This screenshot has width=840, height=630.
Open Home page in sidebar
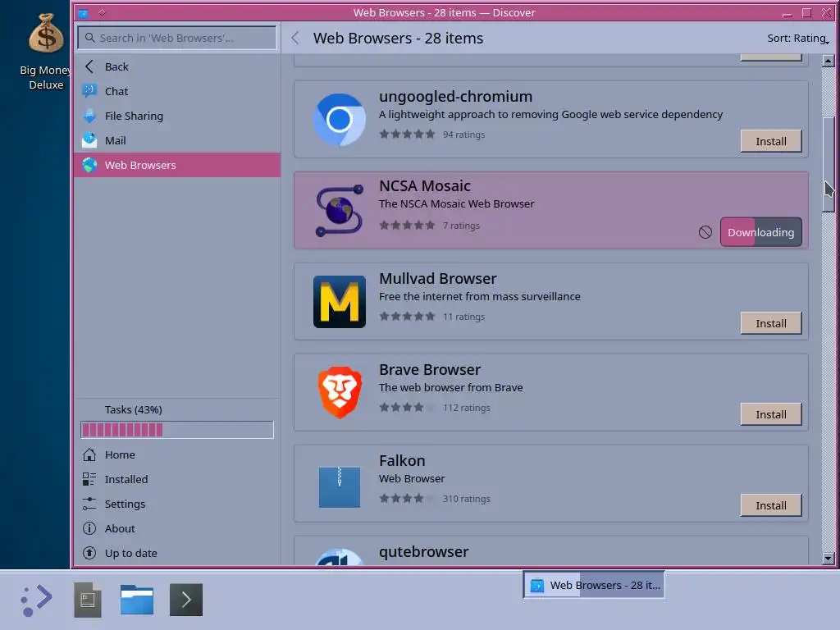click(177, 454)
